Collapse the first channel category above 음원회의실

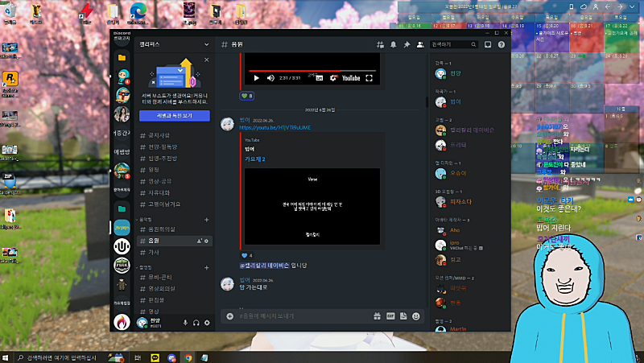[x=144, y=220]
